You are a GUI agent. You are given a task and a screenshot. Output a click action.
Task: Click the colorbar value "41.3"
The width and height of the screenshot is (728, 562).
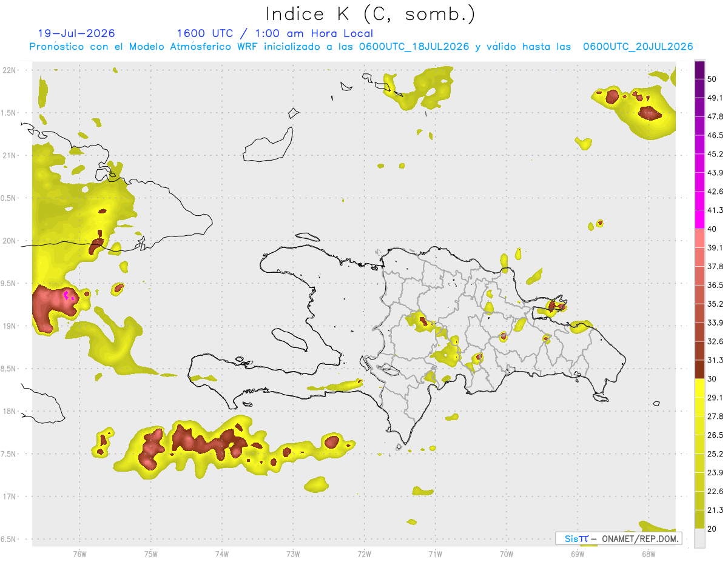(x=715, y=210)
